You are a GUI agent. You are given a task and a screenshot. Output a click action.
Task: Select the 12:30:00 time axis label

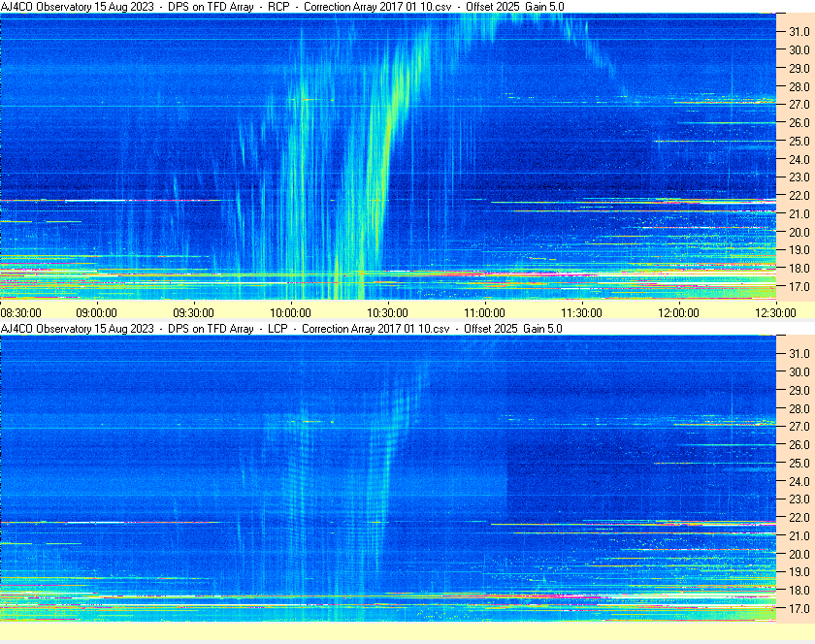(775, 313)
